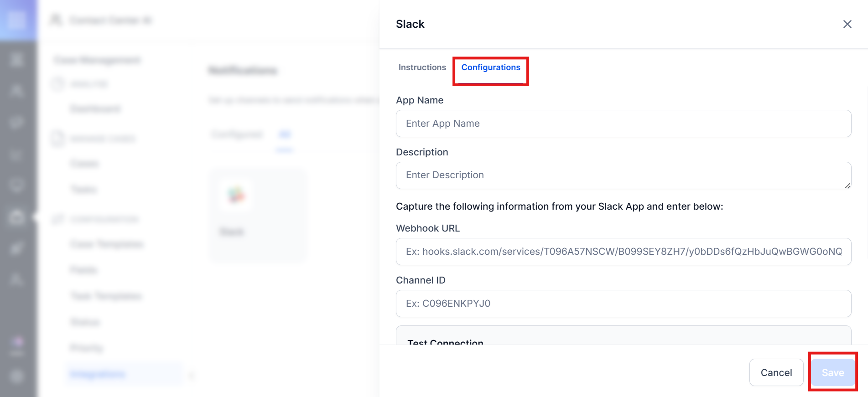Click the Webhook URL field
Viewport: 868px width, 397px height.
pos(623,252)
